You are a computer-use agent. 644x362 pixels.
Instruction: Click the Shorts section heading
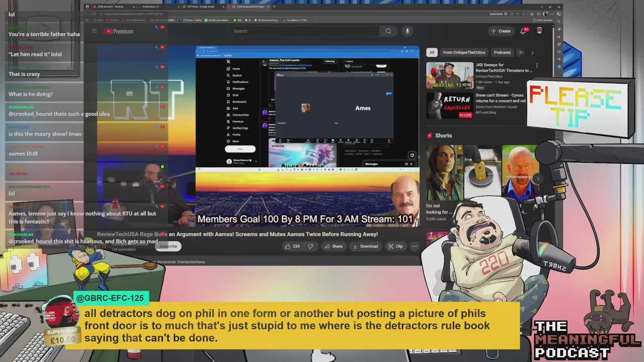443,136
